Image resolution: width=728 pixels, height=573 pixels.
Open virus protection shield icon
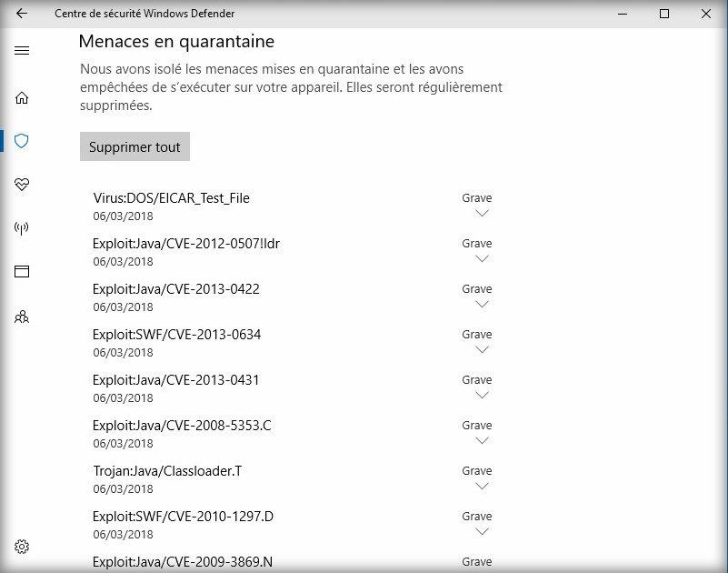pyautogui.click(x=22, y=141)
